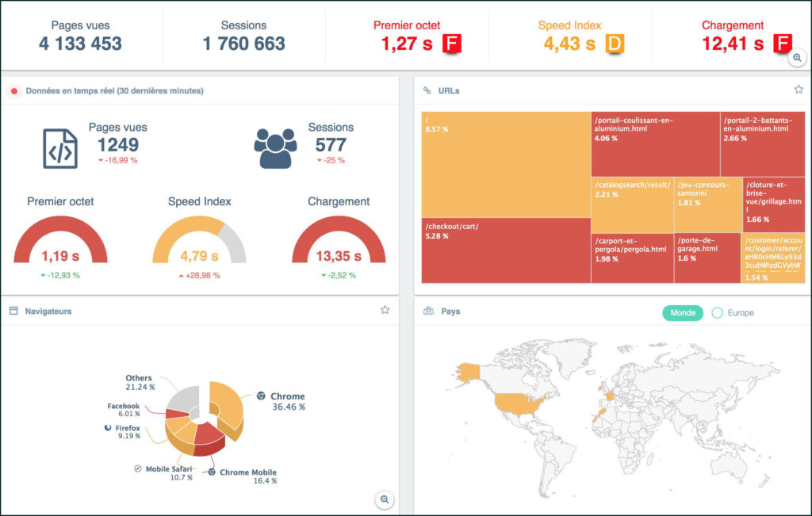Viewport: 812px width, 516px height.
Task: Click the red real-time recording dot
Action: click(x=14, y=91)
